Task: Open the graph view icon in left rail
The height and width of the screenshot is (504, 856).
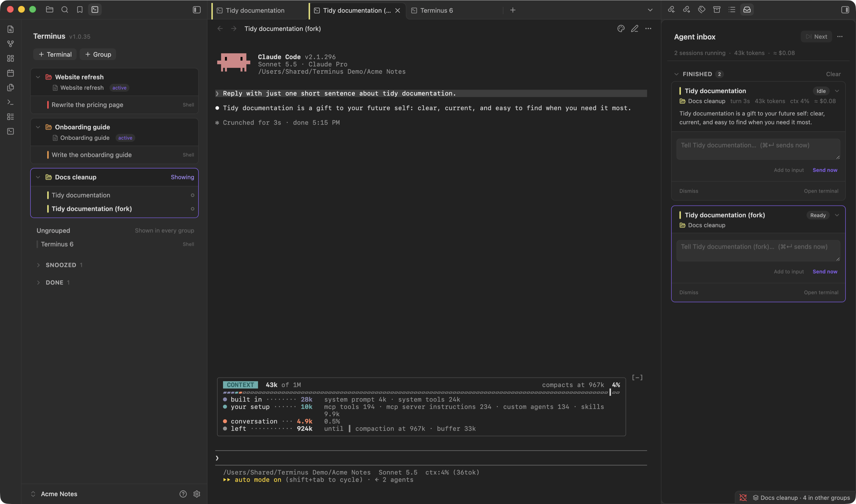Action: coord(10,44)
